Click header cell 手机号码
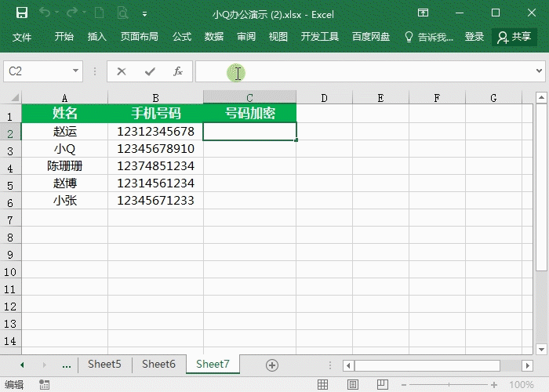Screen dimensions: 549x392 (156, 113)
